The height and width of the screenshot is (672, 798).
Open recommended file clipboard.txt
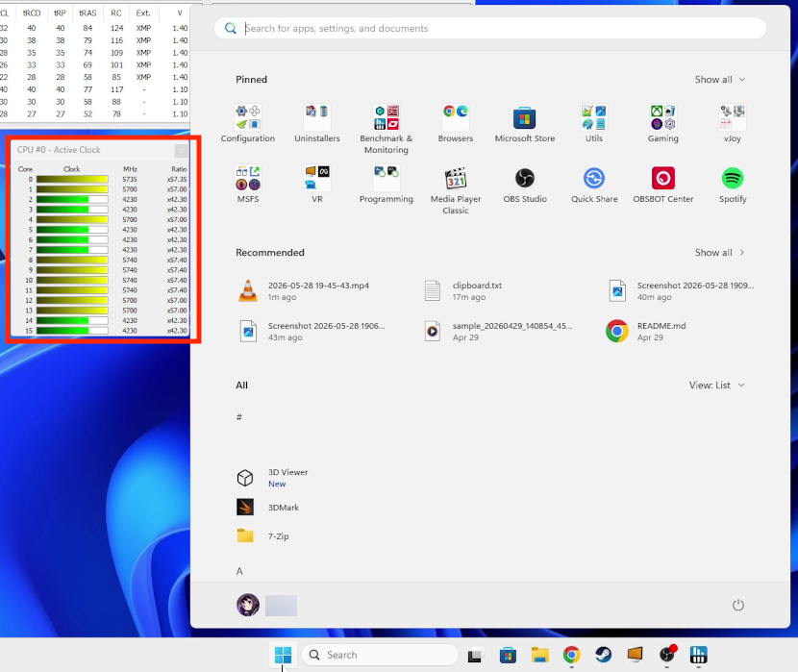pyautogui.click(x=463, y=291)
